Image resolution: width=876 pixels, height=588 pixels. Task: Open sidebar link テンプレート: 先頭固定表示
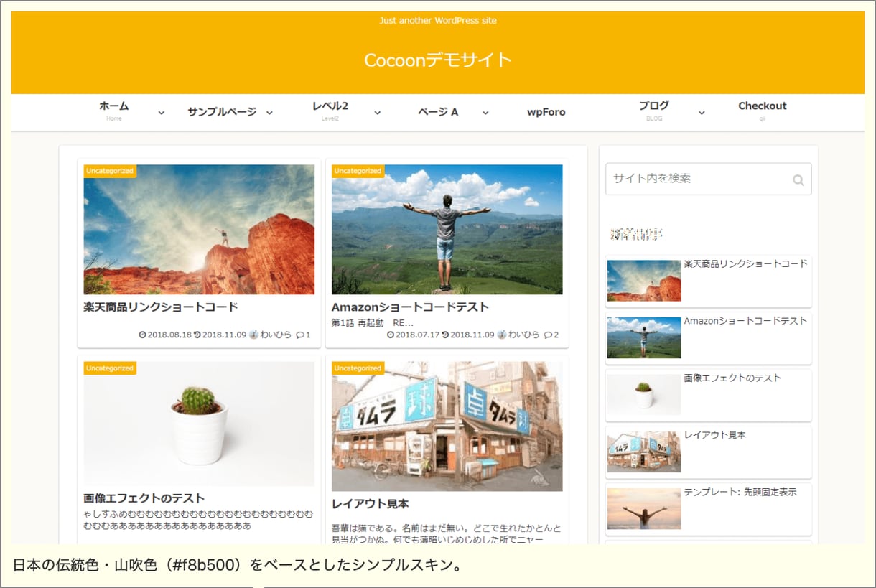[740, 492]
